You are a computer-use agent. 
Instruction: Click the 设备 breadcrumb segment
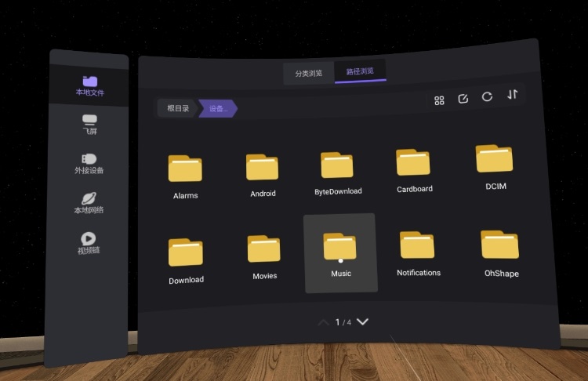[x=218, y=108]
